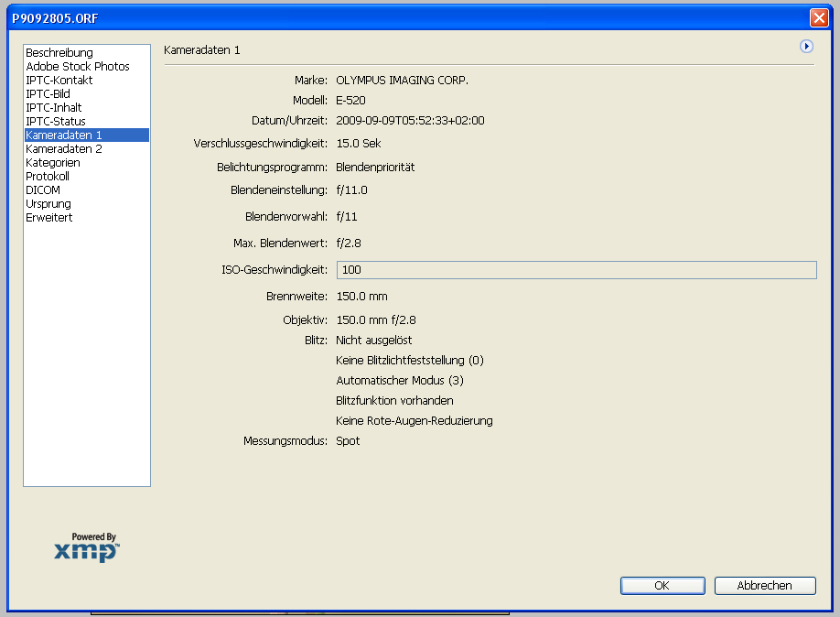
Task: Click the Nicht ausgelöst flash value
Action: click(374, 341)
